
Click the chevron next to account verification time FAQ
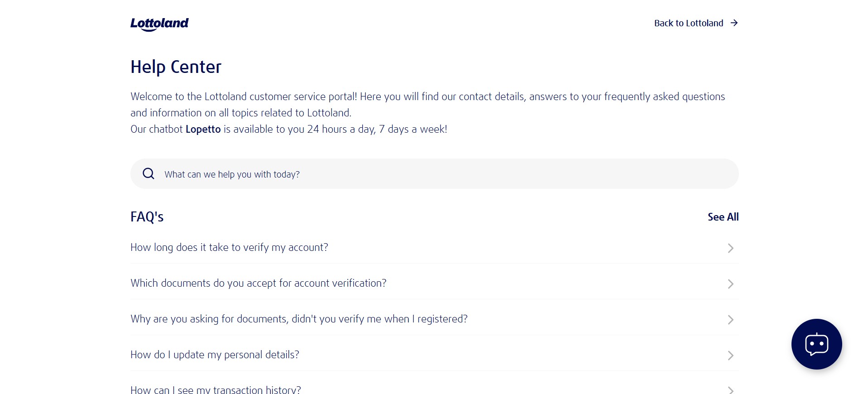(730, 248)
